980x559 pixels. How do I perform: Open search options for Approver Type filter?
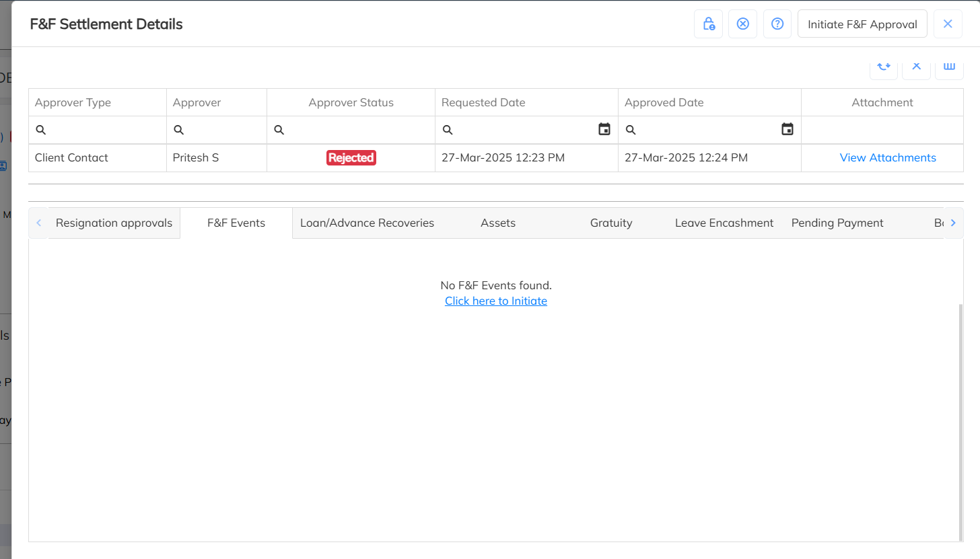click(x=41, y=130)
